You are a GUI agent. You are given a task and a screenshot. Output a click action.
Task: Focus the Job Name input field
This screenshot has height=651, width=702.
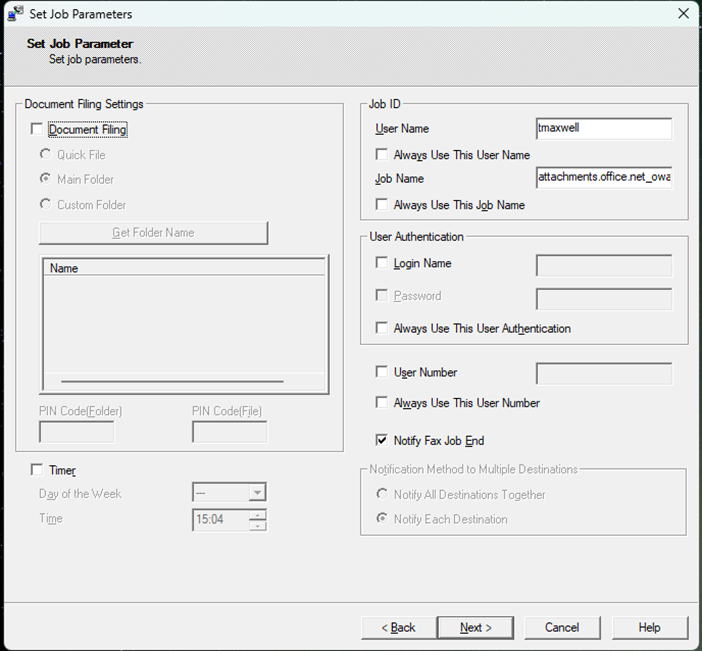click(x=603, y=178)
